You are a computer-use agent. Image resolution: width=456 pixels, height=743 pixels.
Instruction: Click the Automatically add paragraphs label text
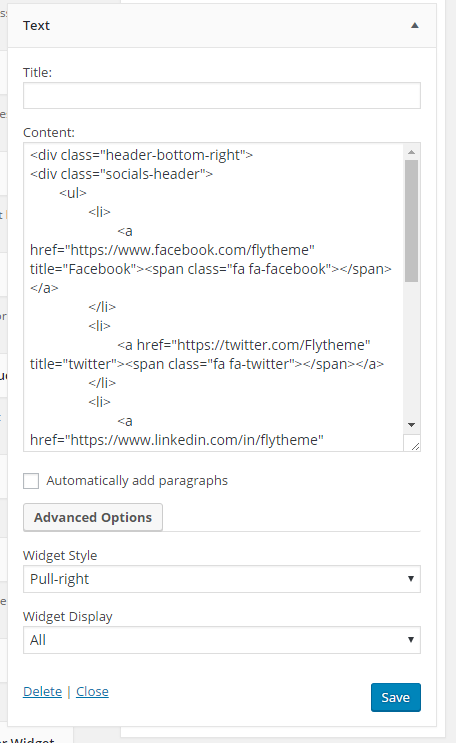coord(137,480)
